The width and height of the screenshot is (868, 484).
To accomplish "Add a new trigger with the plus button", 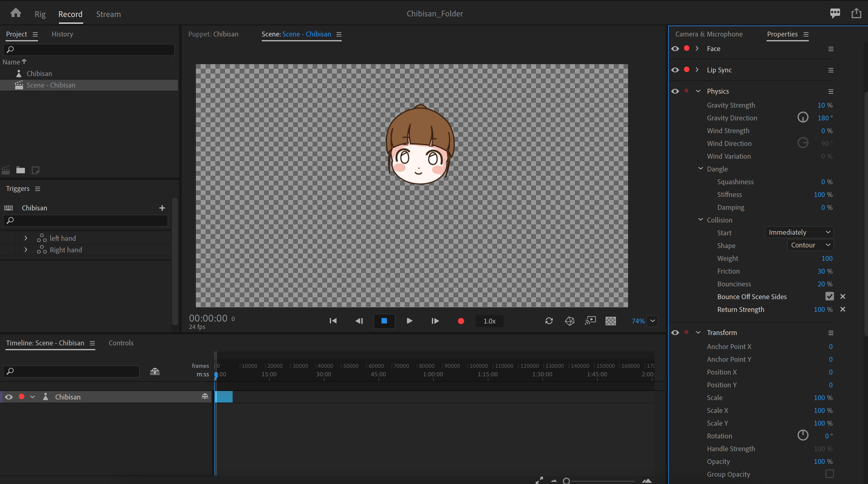I will click(x=162, y=208).
